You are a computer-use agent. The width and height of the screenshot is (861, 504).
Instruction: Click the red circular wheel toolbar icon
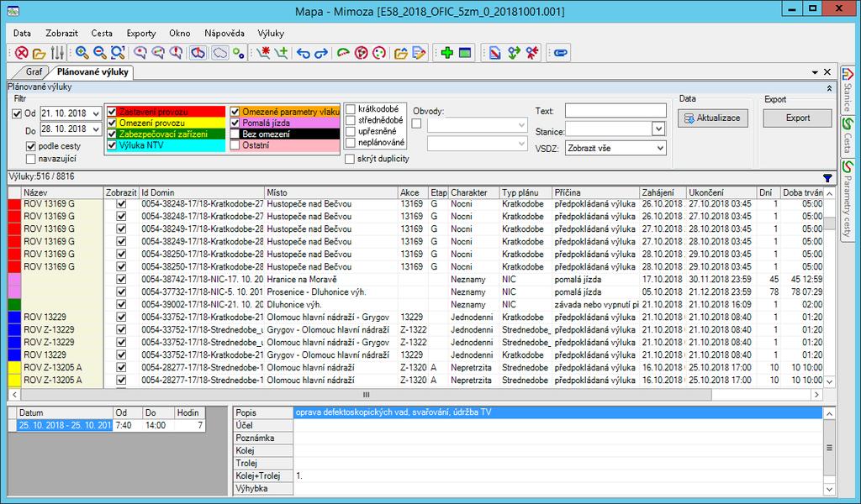[361, 53]
